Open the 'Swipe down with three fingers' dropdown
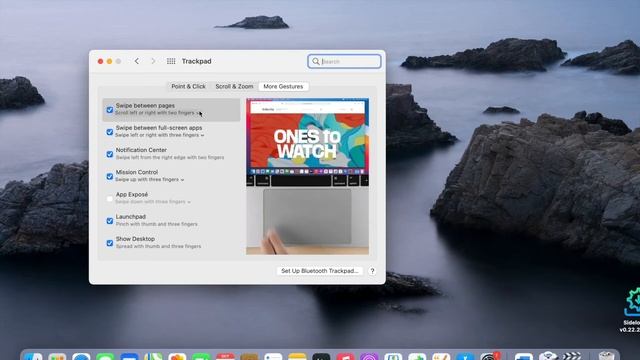The height and width of the screenshot is (360, 640). (153, 202)
